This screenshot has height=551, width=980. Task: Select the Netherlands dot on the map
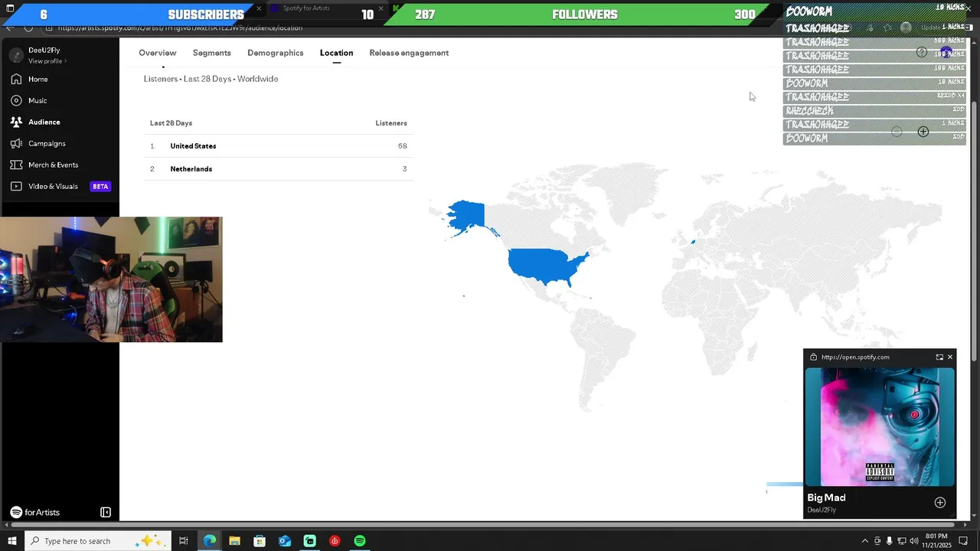coord(694,242)
